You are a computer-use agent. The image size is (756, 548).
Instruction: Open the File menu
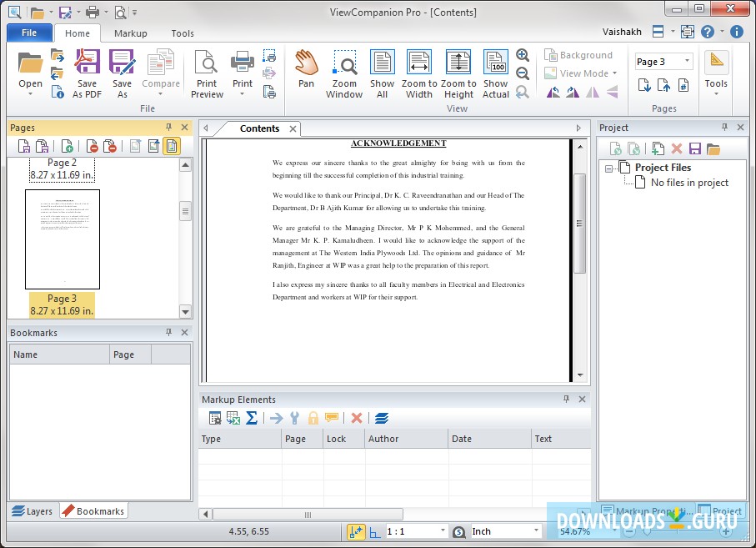click(29, 33)
